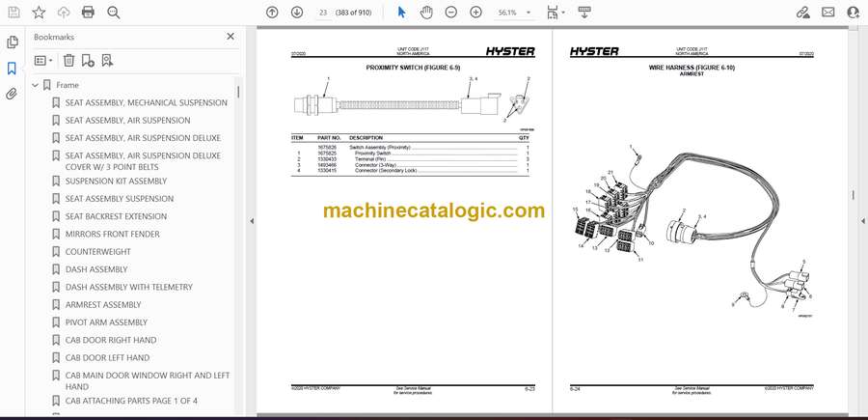Click the cloud upload icon

[64, 13]
